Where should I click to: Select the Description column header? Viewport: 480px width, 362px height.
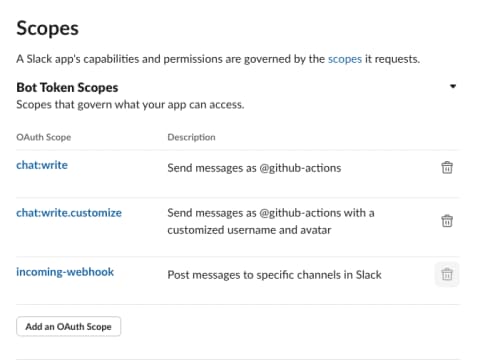pos(191,137)
